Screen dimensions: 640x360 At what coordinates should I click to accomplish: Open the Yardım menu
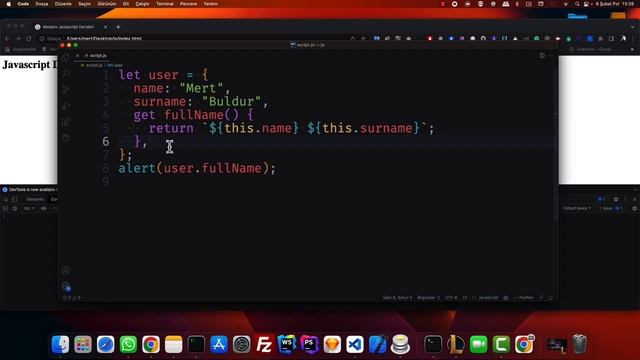211,4
